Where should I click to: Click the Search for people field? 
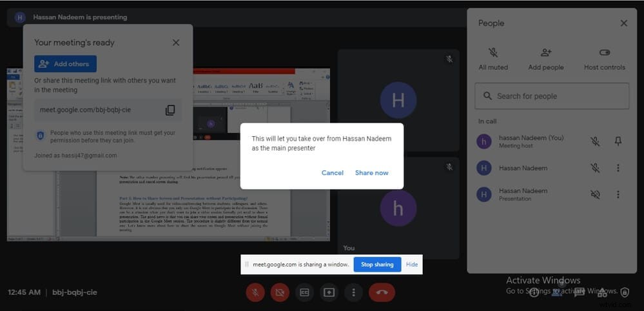tap(552, 96)
